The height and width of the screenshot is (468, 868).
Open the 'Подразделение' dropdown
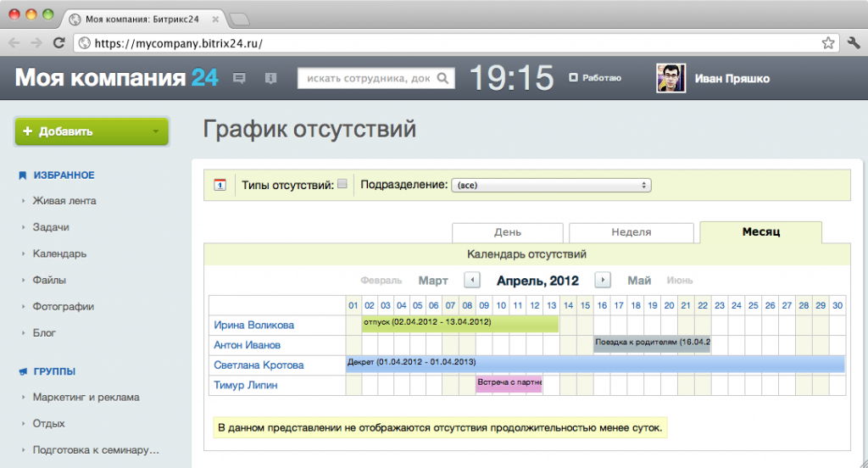pyautogui.click(x=551, y=185)
